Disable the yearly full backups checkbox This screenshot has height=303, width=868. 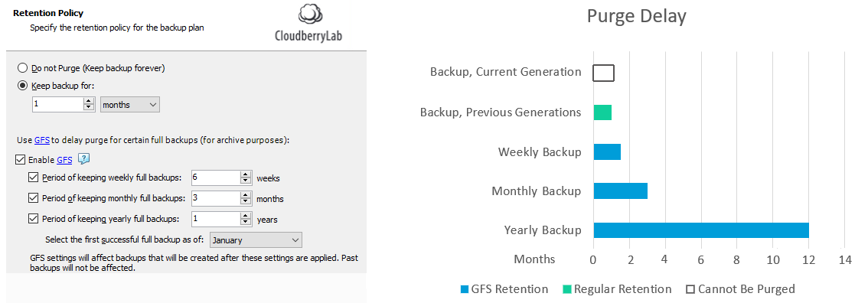click(33, 218)
